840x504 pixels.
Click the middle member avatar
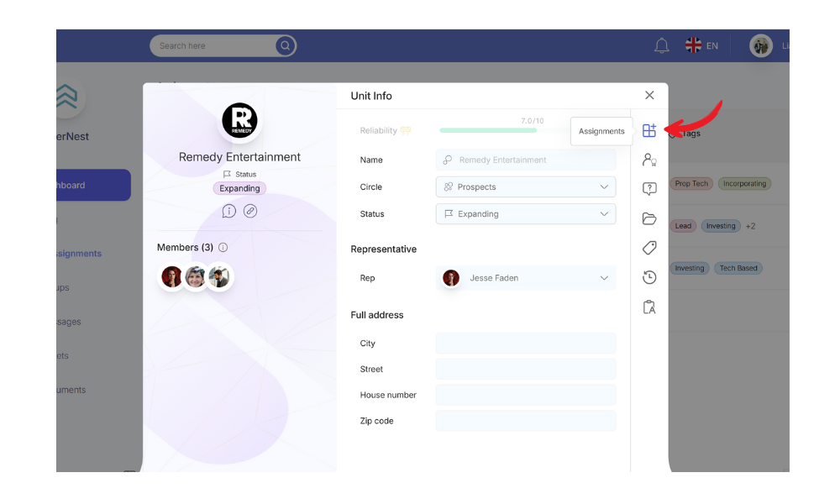[196, 277]
